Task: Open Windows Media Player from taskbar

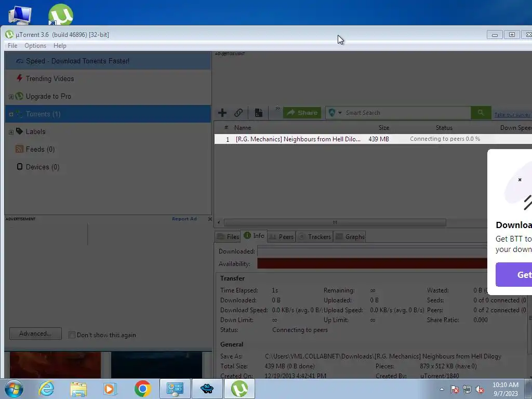Action: coord(110,389)
